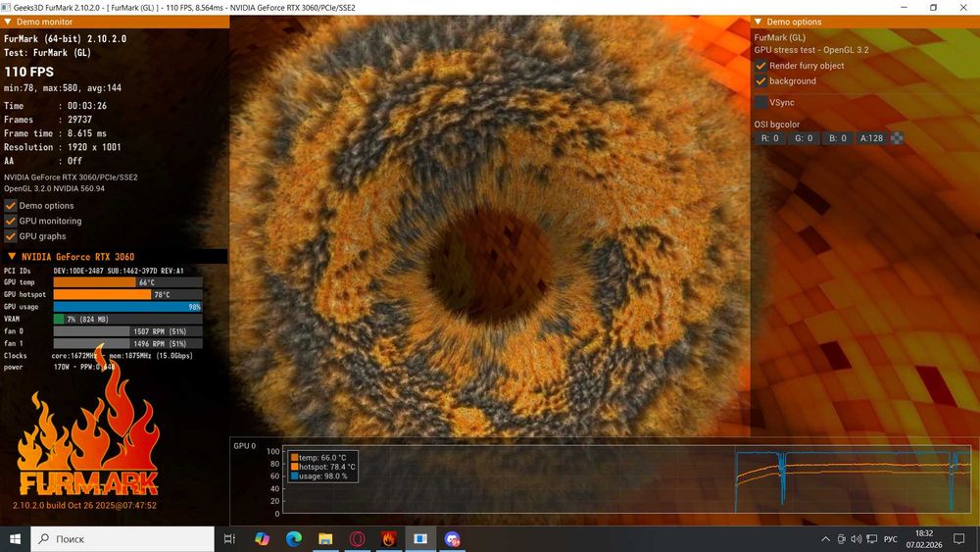980x552 pixels.
Task: Uncheck the background option
Action: 760,81
